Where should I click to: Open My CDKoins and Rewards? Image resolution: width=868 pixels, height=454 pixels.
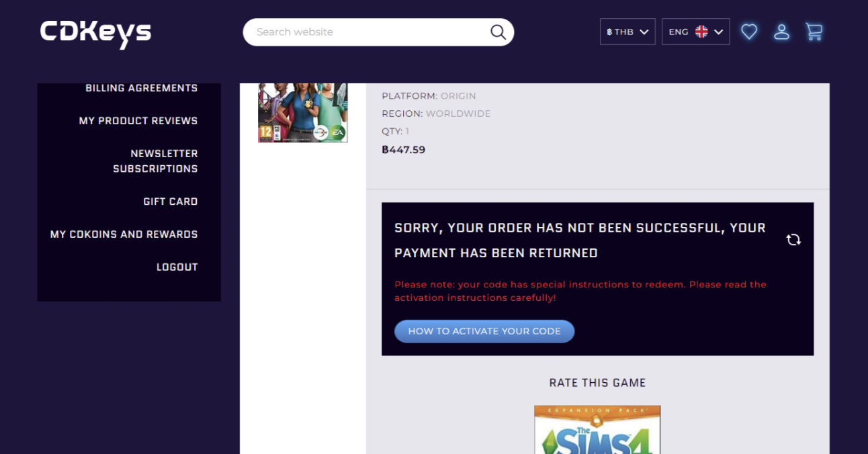point(124,234)
